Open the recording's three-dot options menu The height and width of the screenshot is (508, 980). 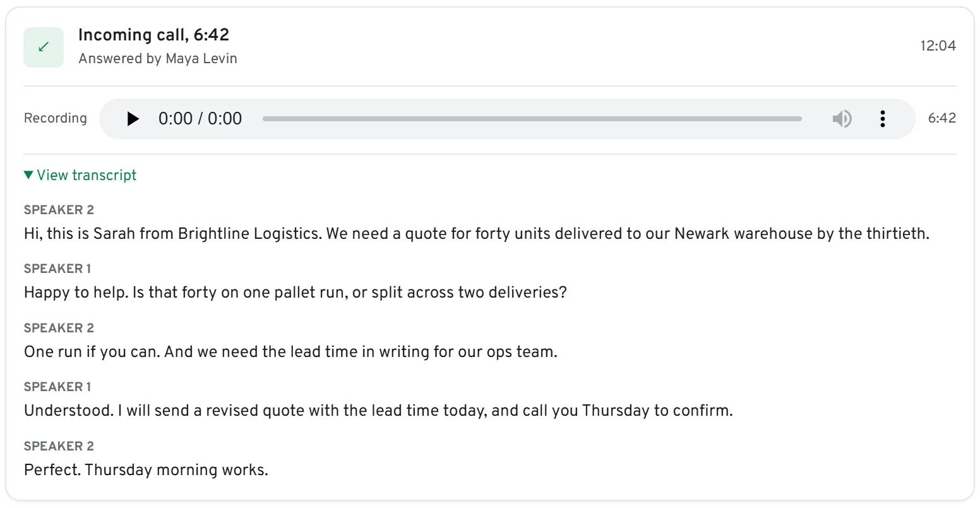point(882,119)
